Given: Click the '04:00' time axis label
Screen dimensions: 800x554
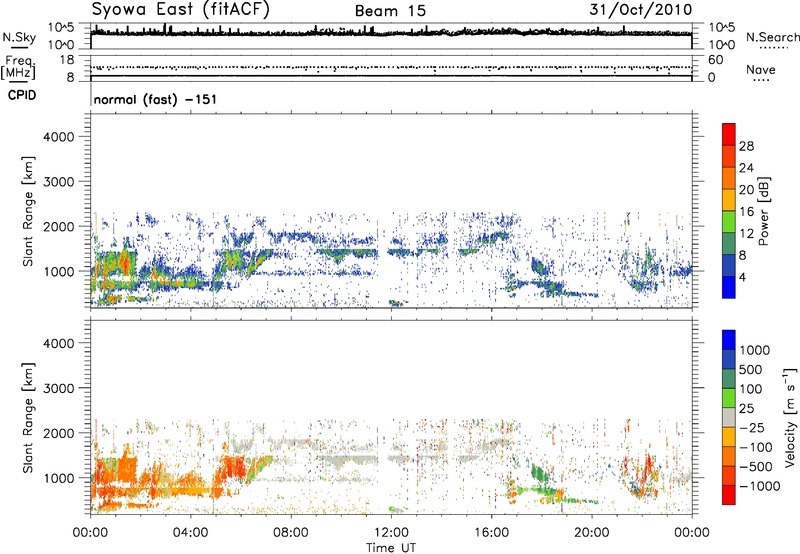Looking at the screenshot, I should pos(191,533).
